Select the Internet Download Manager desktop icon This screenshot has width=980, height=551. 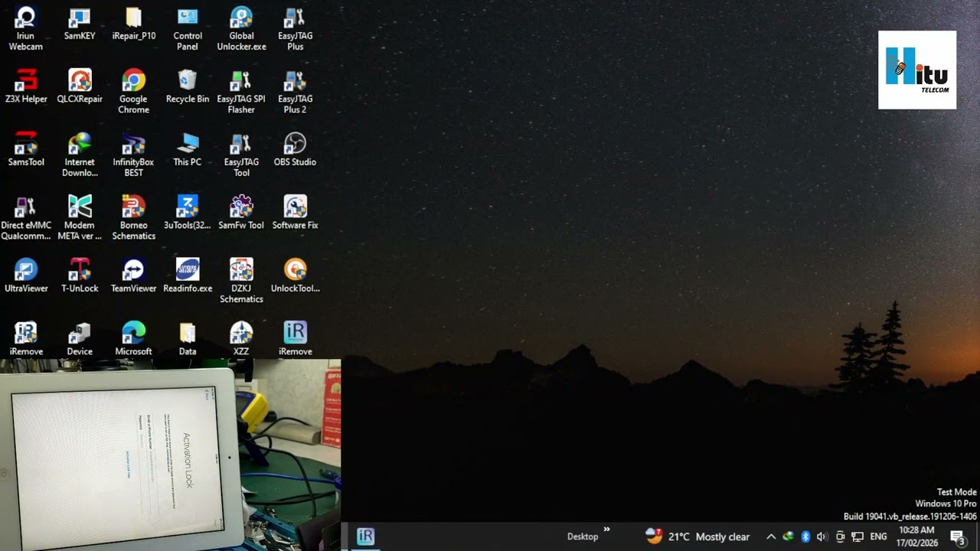pos(80,155)
